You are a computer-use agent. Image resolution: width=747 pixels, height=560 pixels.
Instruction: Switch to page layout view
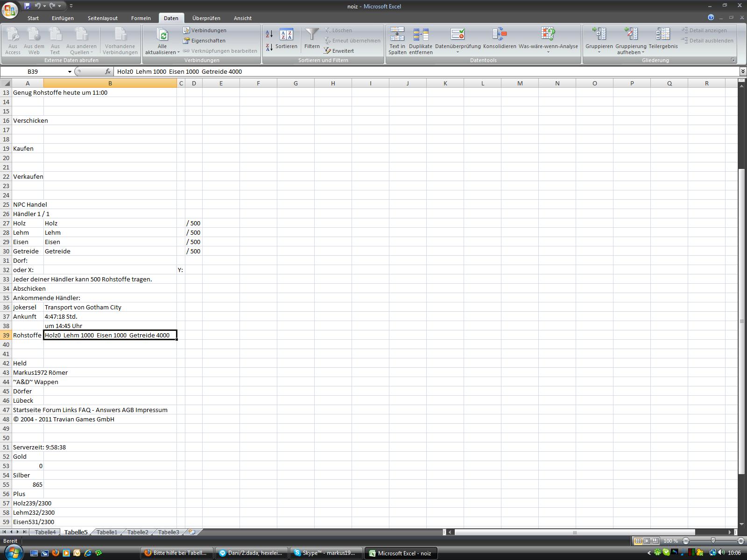pos(647,541)
